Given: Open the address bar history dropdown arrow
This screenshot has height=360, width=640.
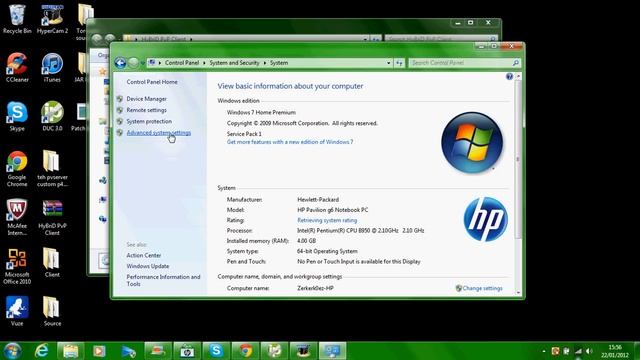Looking at the screenshot, I should pos(388,63).
